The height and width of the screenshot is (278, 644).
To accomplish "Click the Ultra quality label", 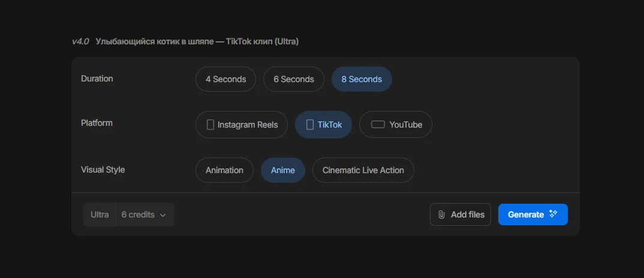I will [100, 214].
